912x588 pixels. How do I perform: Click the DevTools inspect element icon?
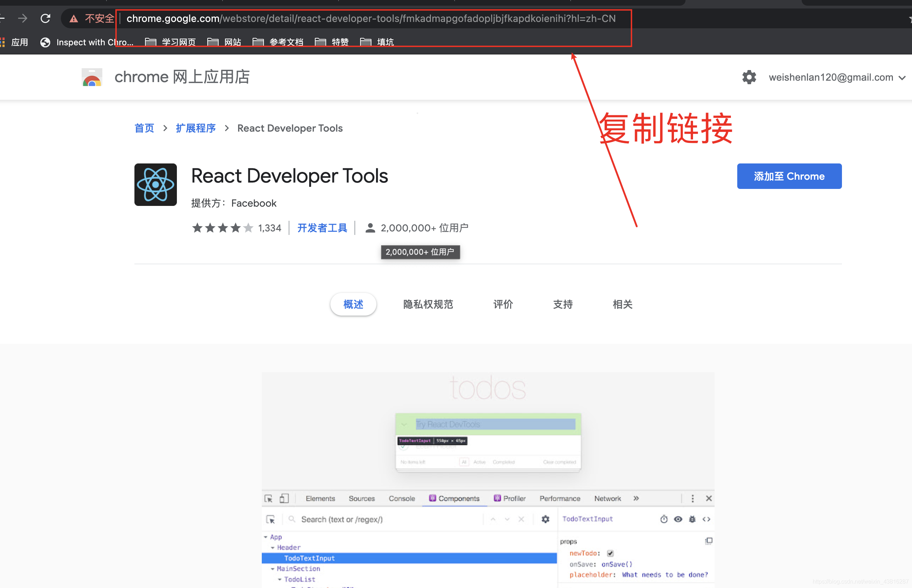269,498
